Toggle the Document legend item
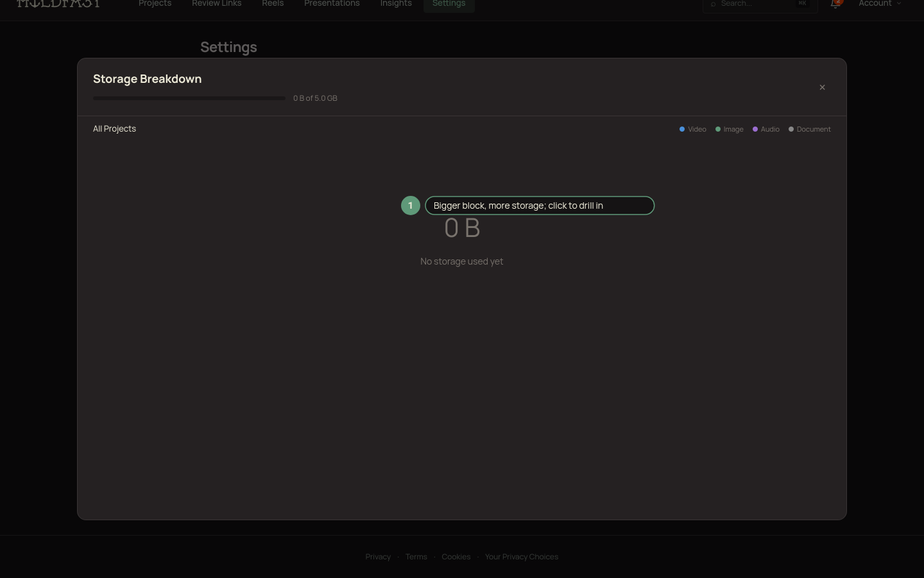Screen dimensions: 924x578 pos(810,129)
